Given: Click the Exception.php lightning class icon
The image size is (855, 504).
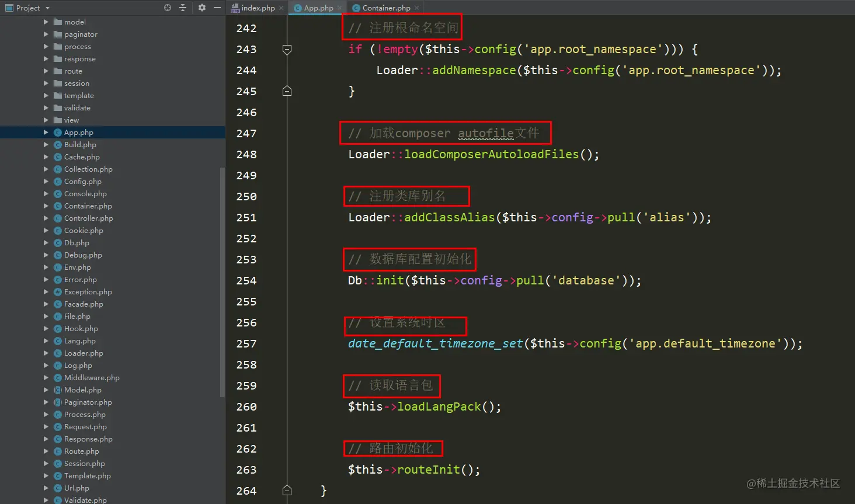Looking at the screenshot, I should click(x=58, y=292).
